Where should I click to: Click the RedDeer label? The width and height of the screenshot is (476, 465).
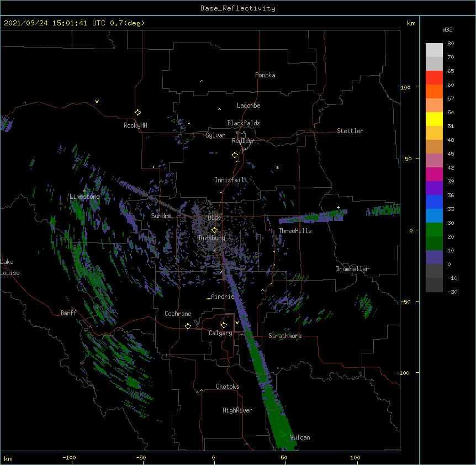click(x=243, y=141)
